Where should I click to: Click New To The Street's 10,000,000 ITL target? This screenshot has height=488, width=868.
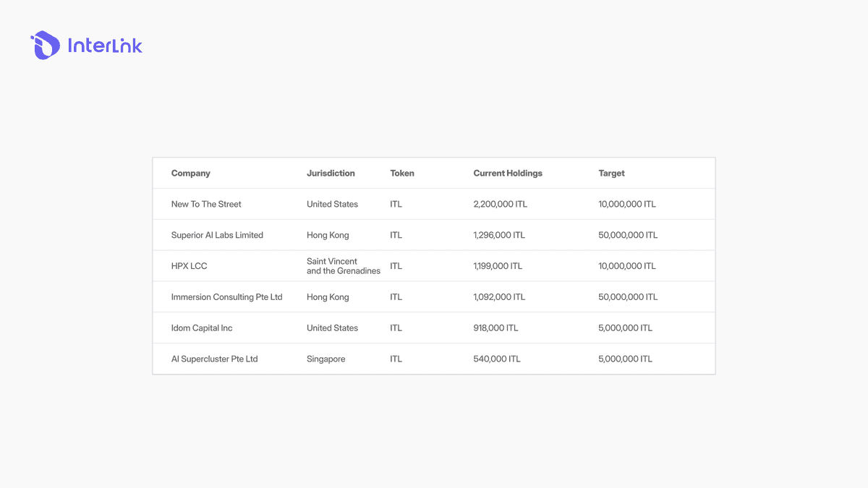point(627,204)
